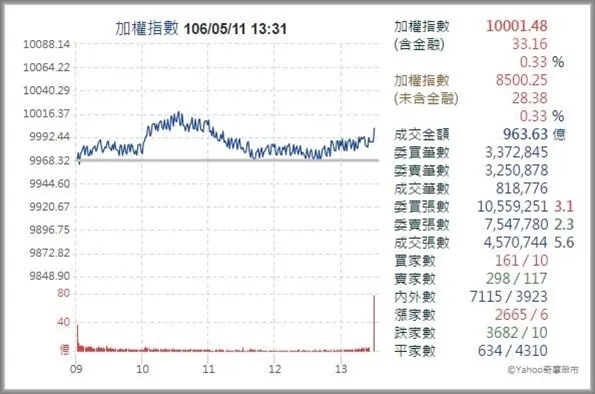
Task: Click the change value 28.38
Action: [530, 98]
